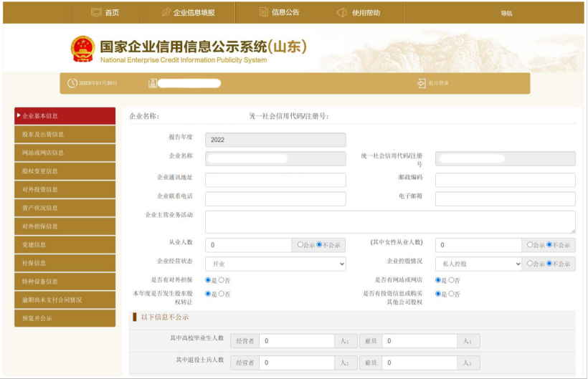Image resolution: width=588 pixels, height=379 pixels.
Task: Open 股东及出资信息 in the sidebar
Action: pyautogui.click(x=65, y=134)
